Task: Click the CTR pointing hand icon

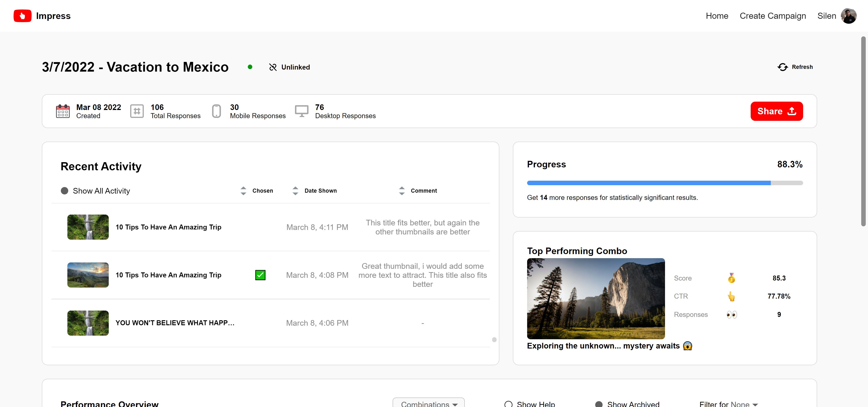Action: pyautogui.click(x=731, y=296)
